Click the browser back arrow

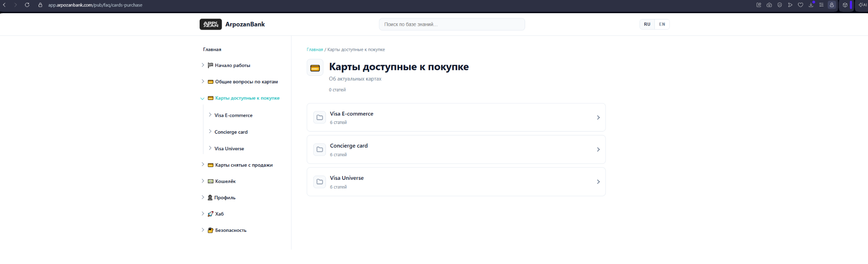click(4, 5)
